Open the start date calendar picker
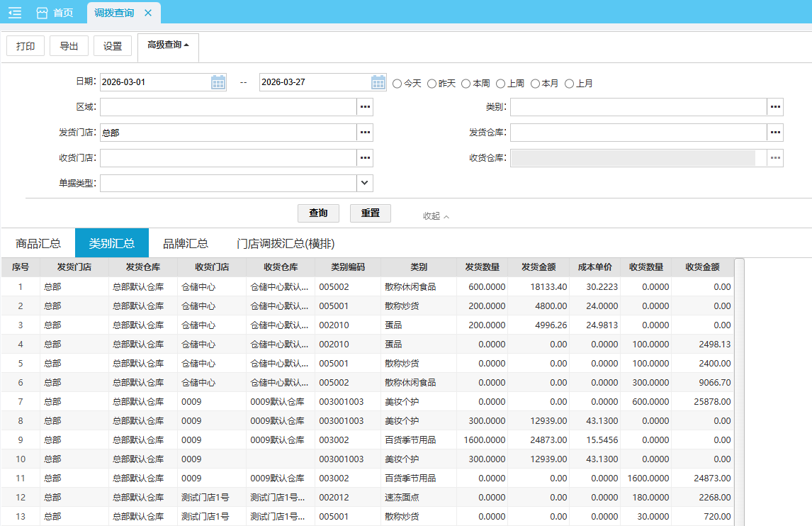Image resolution: width=812 pixels, height=526 pixels. pyautogui.click(x=218, y=82)
